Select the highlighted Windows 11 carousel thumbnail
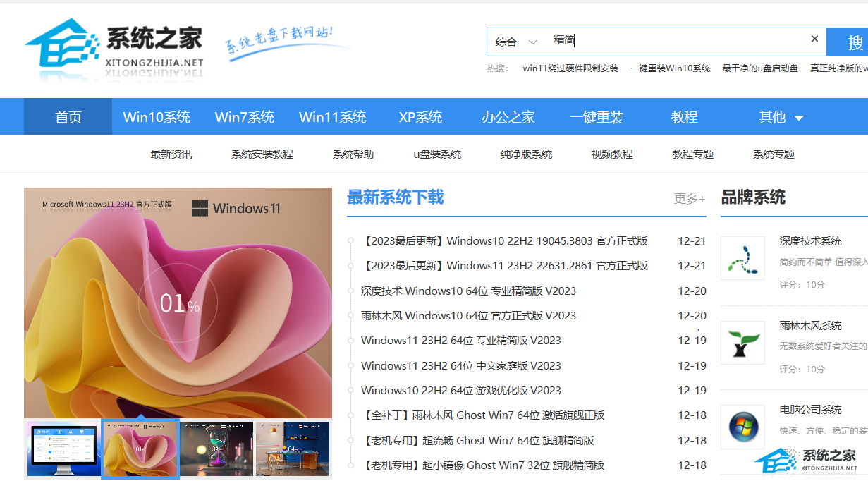 [140, 449]
